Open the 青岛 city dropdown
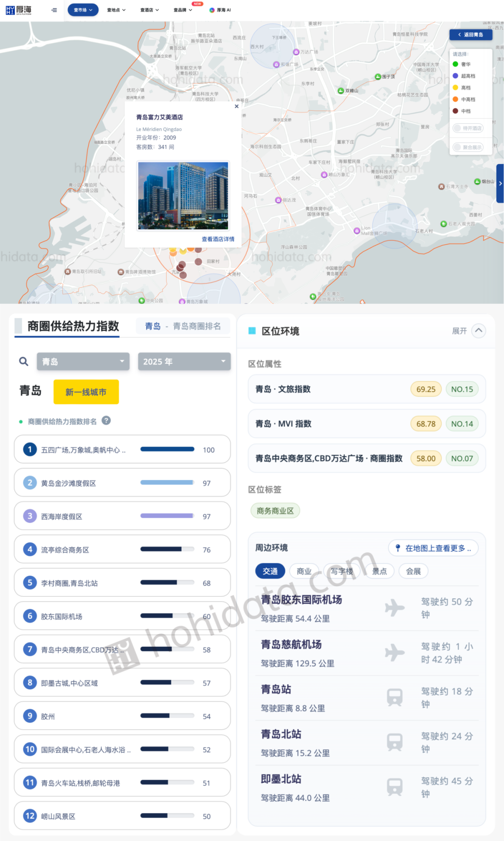This screenshot has height=841, width=504. click(x=83, y=361)
